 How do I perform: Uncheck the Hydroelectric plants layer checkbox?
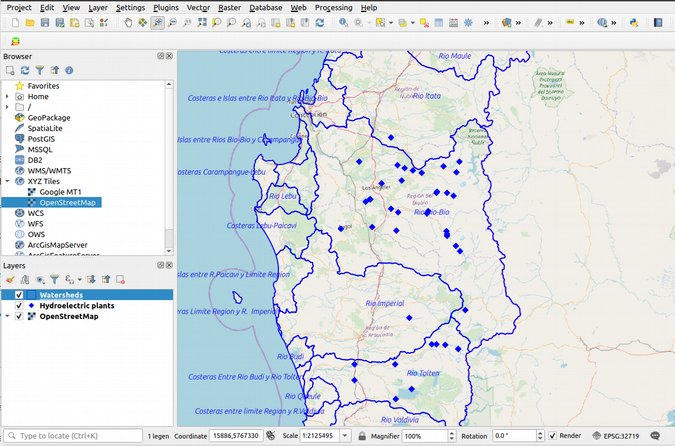[19, 306]
